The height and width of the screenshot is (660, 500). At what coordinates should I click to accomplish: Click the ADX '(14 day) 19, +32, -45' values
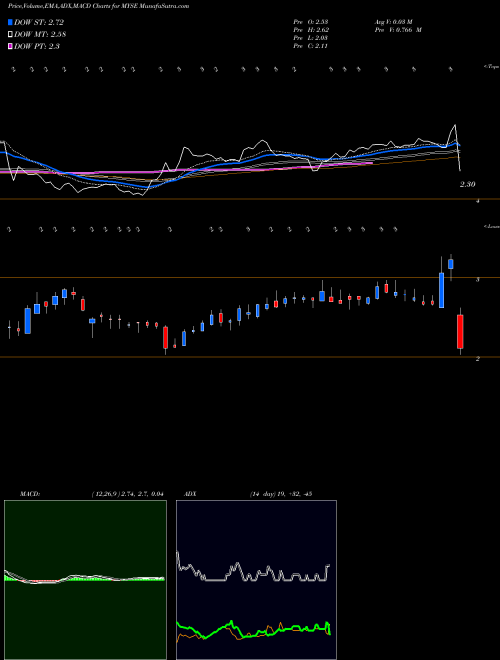pyautogui.click(x=280, y=494)
